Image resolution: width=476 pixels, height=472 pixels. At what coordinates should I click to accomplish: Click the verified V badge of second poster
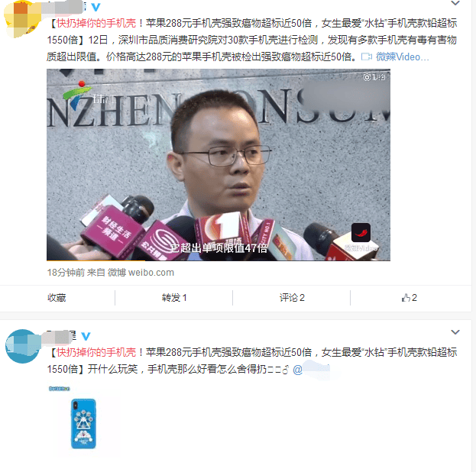pyautogui.click(x=86, y=336)
